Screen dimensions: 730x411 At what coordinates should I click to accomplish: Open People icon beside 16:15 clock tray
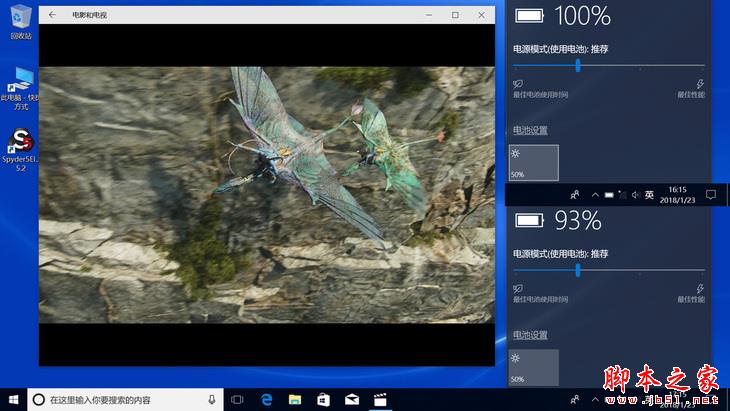pos(575,195)
